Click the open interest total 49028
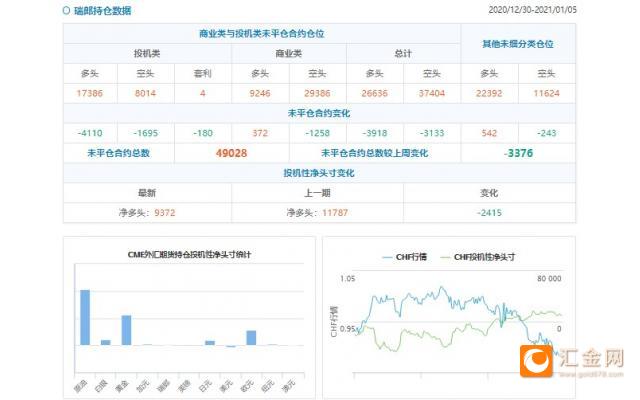Screen dimensions: 640x400 click(x=231, y=153)
